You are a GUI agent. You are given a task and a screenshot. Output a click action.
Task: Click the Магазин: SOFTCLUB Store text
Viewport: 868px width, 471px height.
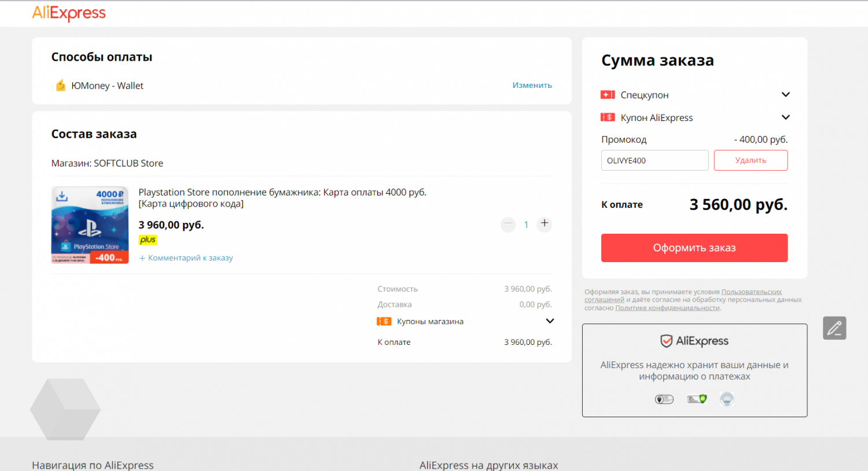[107, 163]
